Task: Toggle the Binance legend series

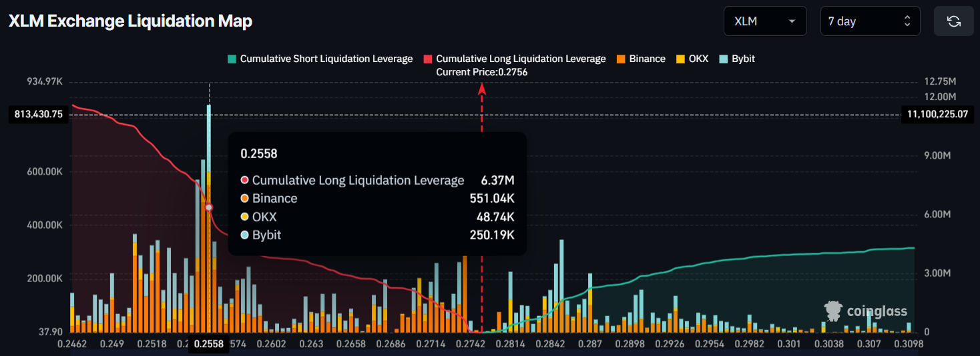Action: (647, 59)
